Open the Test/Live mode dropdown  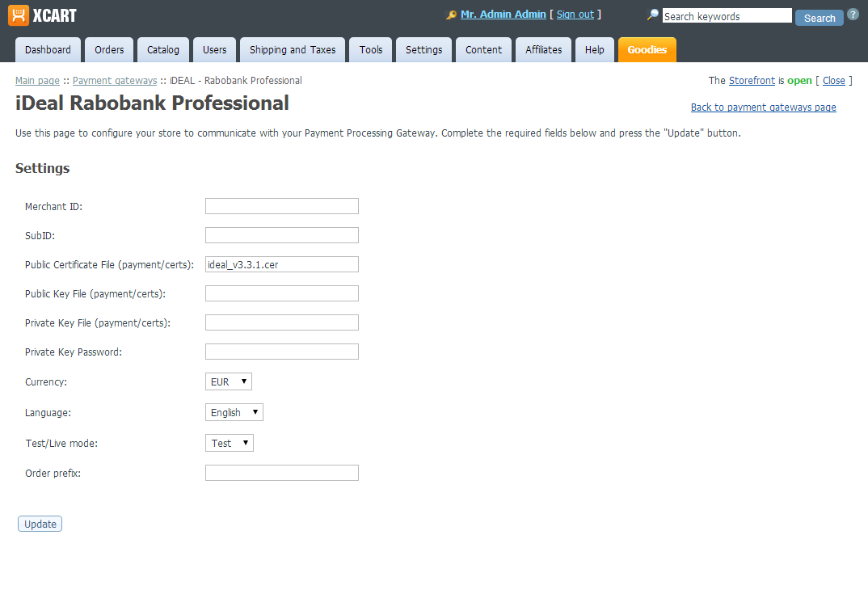click(230, 443)
